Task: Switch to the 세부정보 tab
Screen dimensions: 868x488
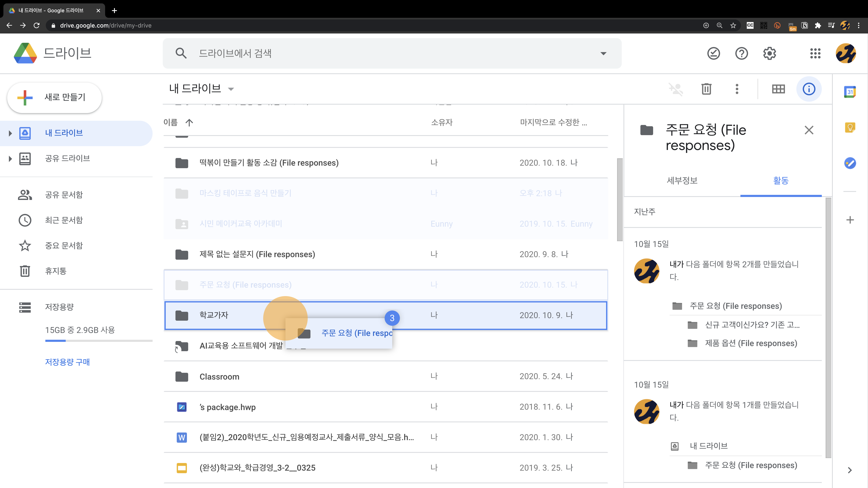Action: 682,180
